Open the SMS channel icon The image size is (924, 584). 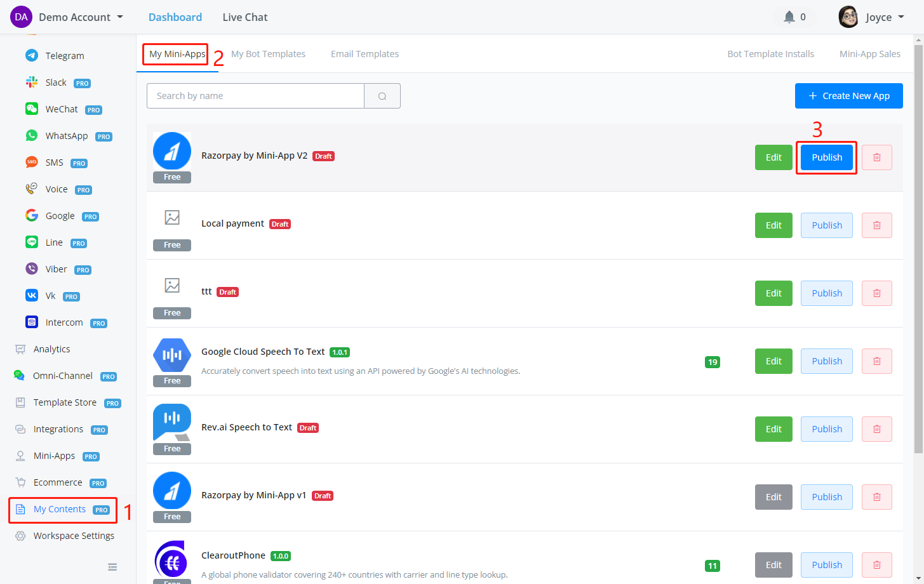(x=32, y=162)
